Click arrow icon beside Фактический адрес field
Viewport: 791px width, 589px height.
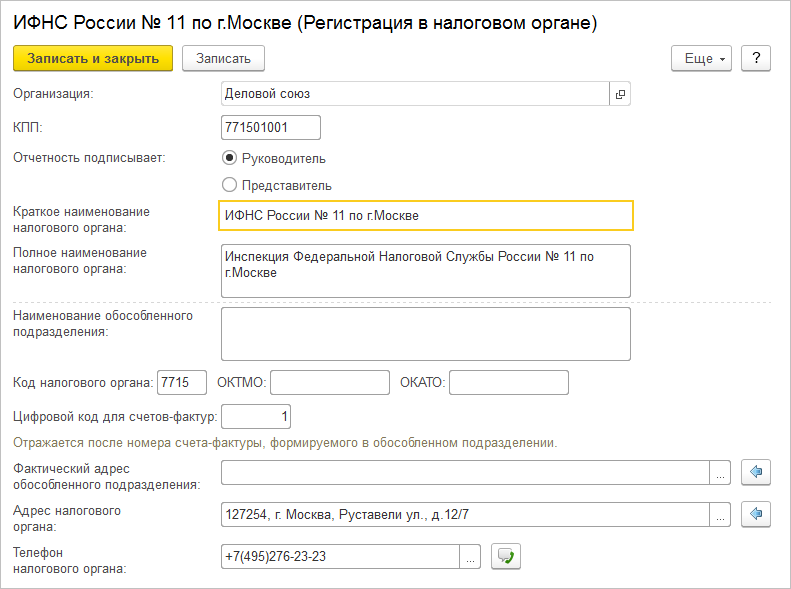click(756, 472)
